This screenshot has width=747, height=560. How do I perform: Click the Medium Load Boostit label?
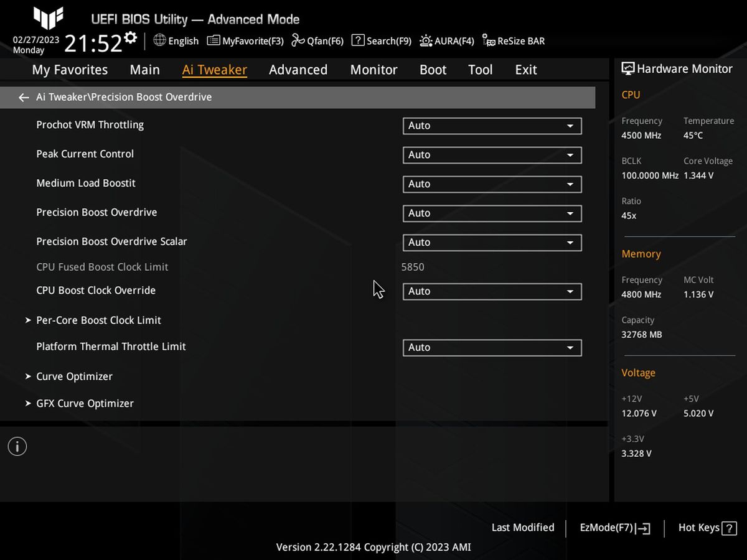pyautogui.click(x=85, y=183)
